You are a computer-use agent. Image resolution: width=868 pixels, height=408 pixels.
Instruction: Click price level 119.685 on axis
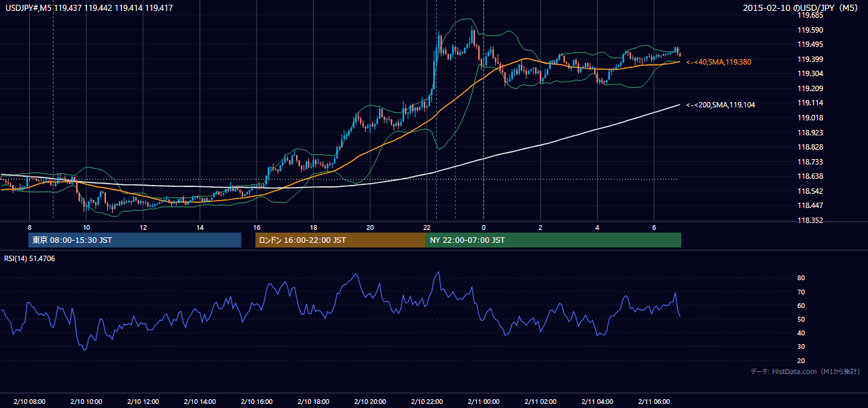click(810, 15)
